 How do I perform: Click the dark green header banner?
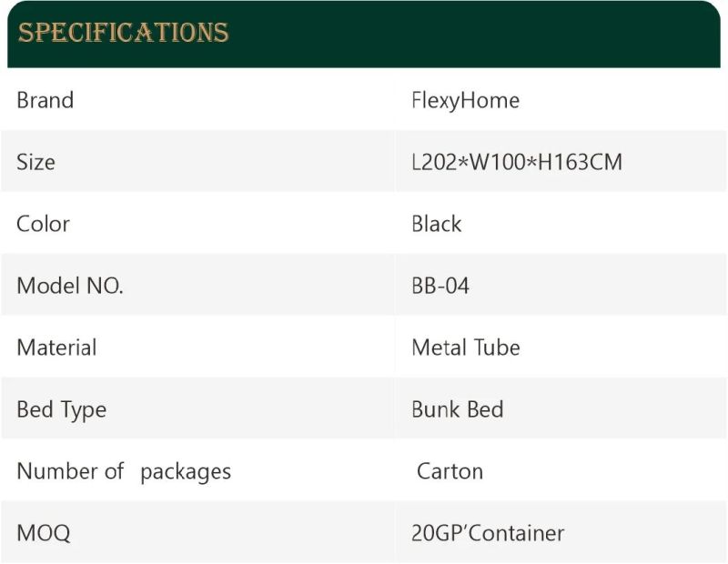tap(364, 34)
